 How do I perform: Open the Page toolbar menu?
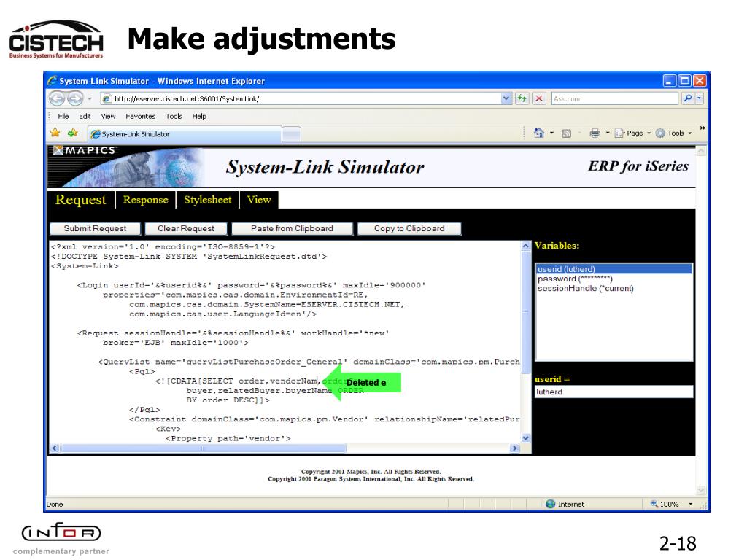click(x=632, y=133)
